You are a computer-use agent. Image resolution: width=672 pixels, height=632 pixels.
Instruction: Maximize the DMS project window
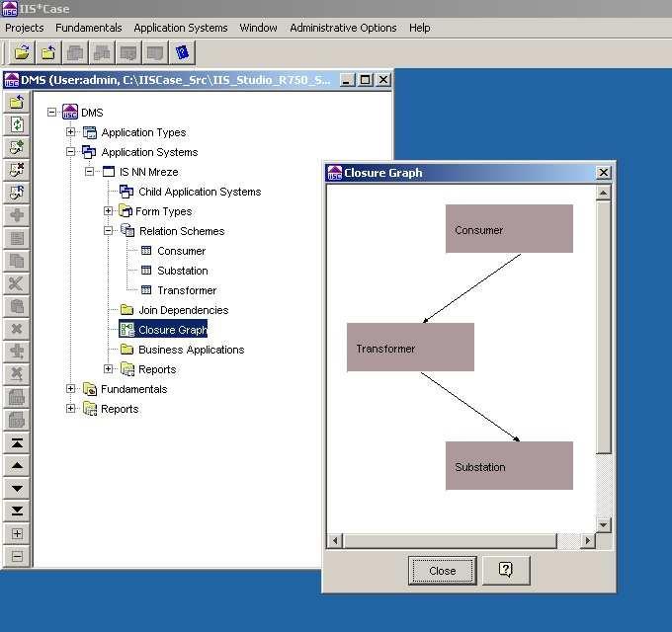(366, 80)
